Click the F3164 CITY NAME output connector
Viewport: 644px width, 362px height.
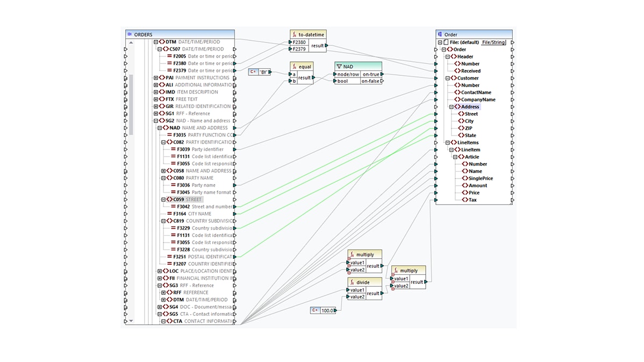[234, 214]
